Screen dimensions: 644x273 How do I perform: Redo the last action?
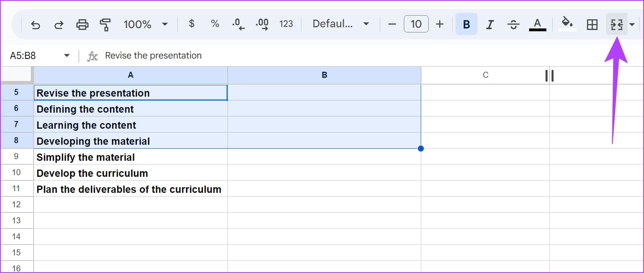[59, 24]
